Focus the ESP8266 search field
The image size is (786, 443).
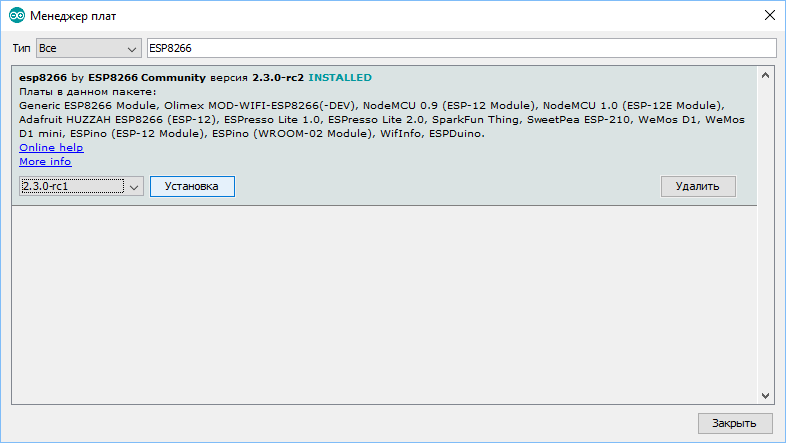pos(462,48)
